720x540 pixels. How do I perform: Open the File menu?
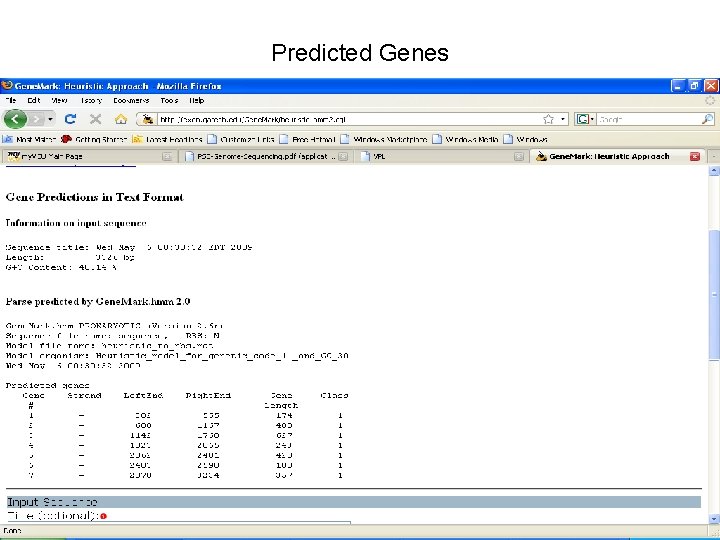pyautogui.click(x=11, y=101)
